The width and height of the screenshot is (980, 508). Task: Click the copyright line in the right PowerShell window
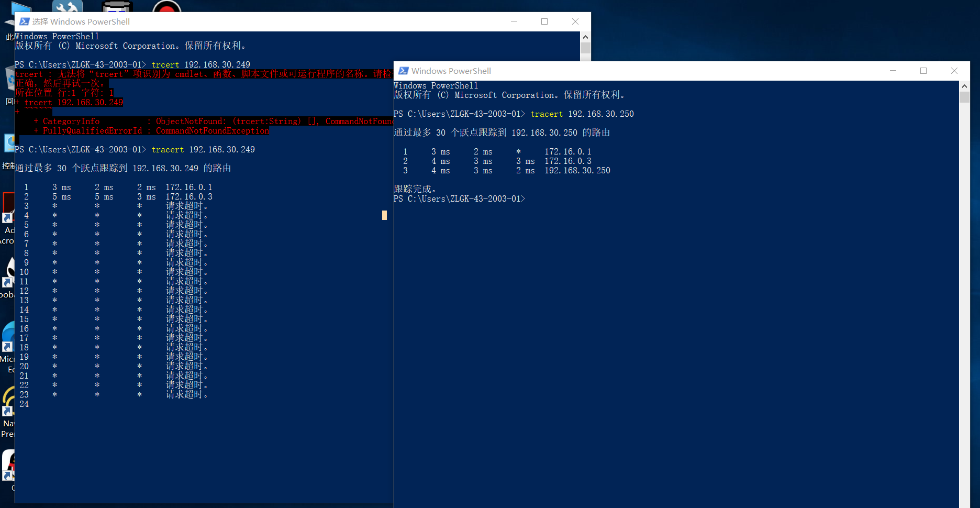click(509, 95)
